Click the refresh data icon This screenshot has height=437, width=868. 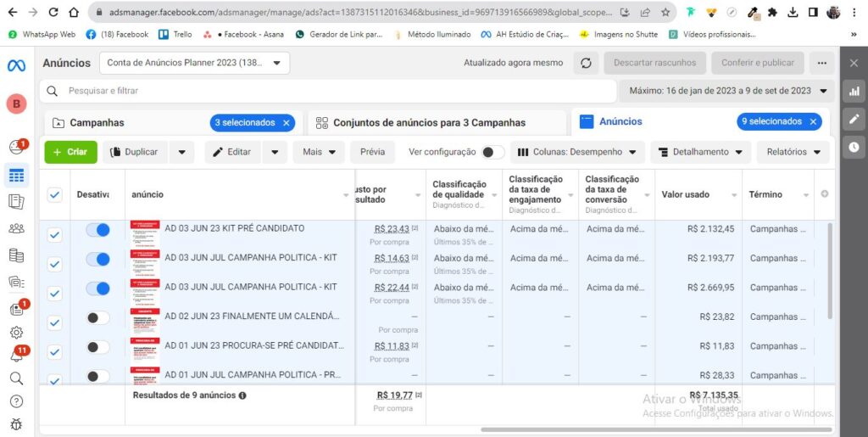tap(585, 63)
